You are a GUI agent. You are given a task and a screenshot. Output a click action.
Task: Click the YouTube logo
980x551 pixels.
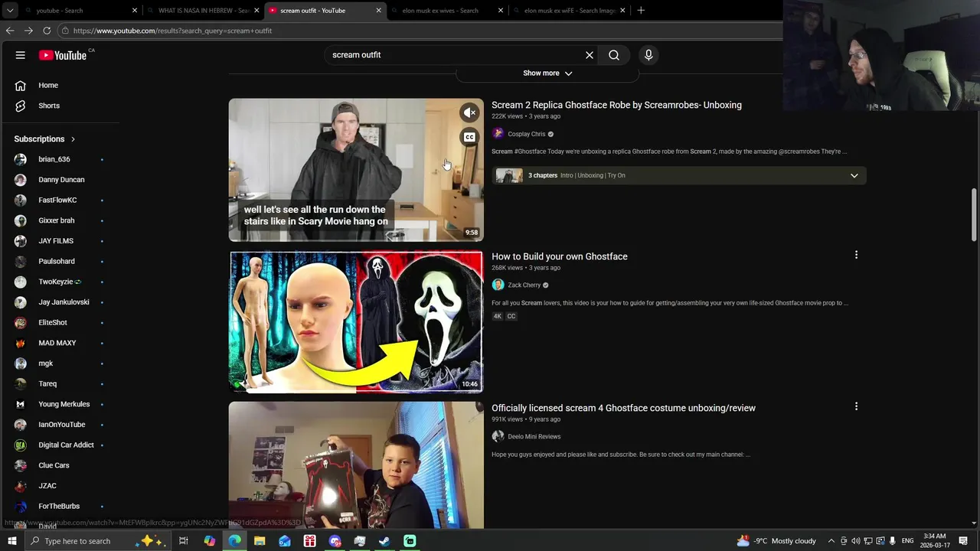pos(63,55)
